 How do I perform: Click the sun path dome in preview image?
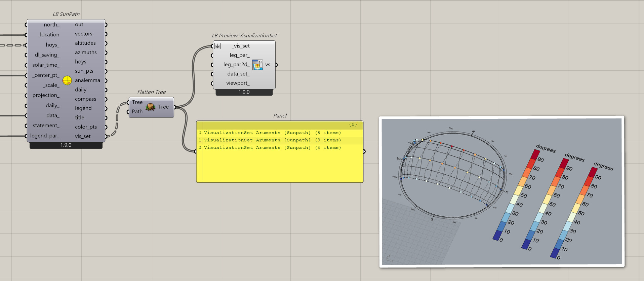[452, 172]
